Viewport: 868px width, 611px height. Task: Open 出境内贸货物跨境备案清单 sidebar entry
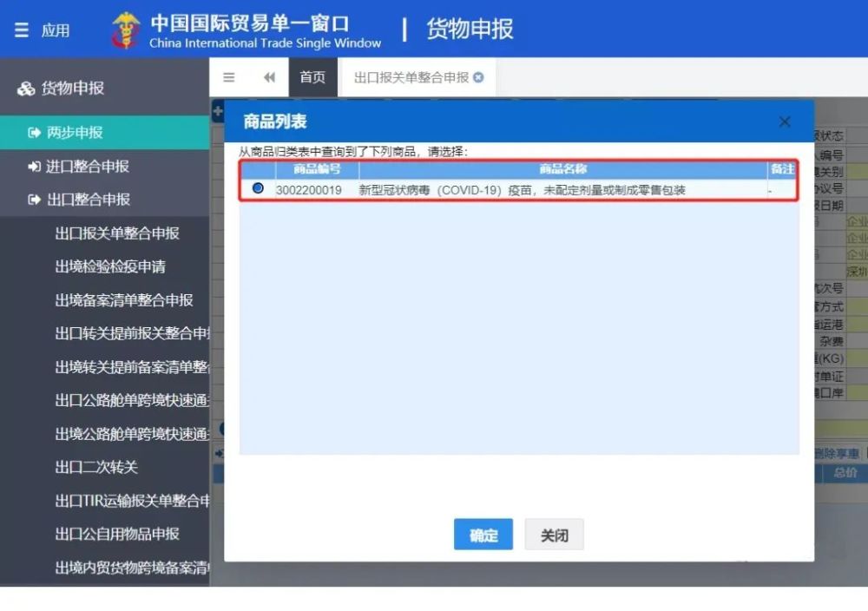(x=132, y=568)
